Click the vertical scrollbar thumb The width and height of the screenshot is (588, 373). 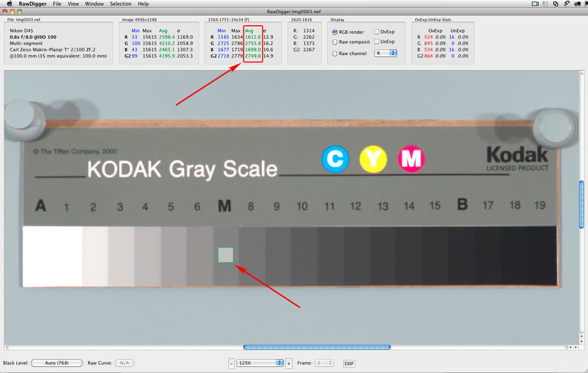[x=581, y=205]
